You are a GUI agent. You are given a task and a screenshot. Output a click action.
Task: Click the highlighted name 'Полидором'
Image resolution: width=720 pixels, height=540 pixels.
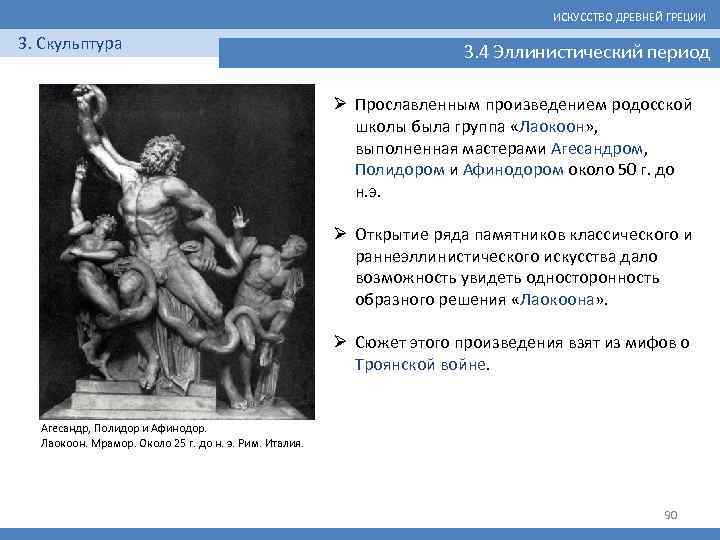[399, 170]
